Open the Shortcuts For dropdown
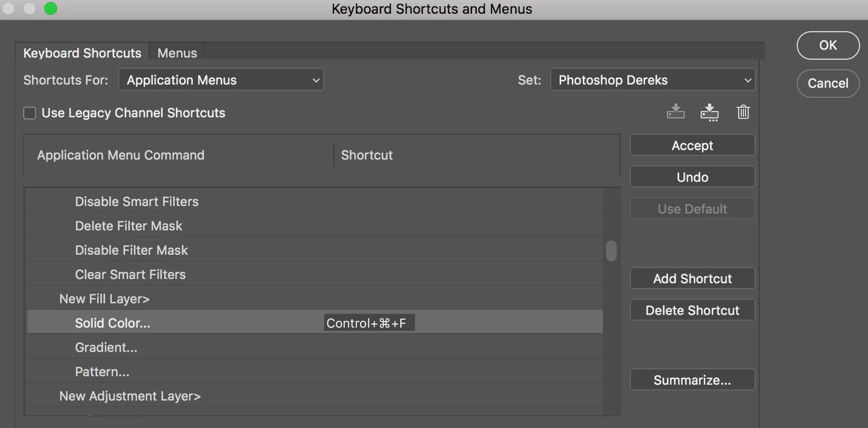 pyautogui.click(x=221, y=80)
